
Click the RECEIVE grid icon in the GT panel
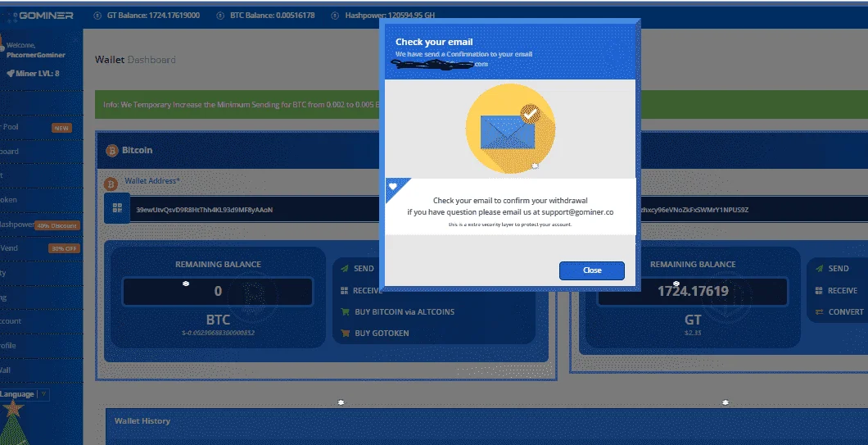[x=820, y=290]
